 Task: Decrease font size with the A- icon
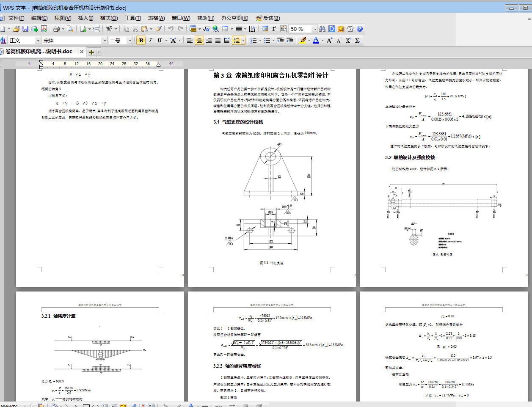click(x=339, y=41)
